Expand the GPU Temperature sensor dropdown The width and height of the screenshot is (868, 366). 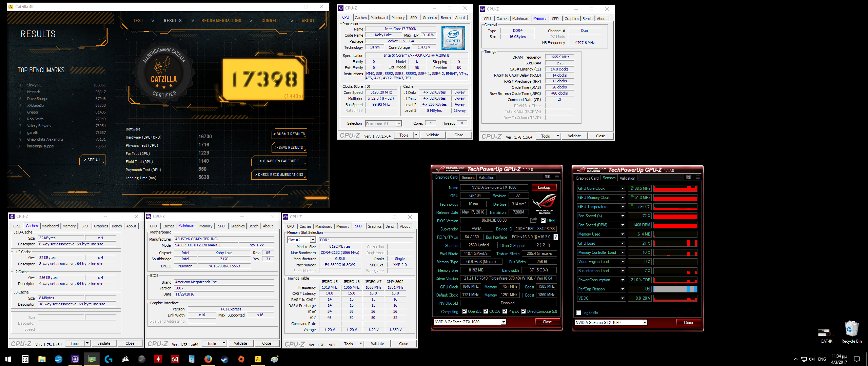click(623, 207)
